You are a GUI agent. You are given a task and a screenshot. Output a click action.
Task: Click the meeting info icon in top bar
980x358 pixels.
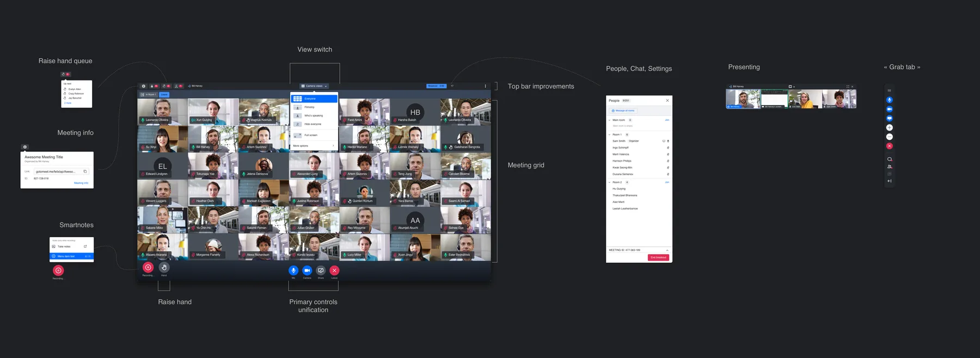144,86
